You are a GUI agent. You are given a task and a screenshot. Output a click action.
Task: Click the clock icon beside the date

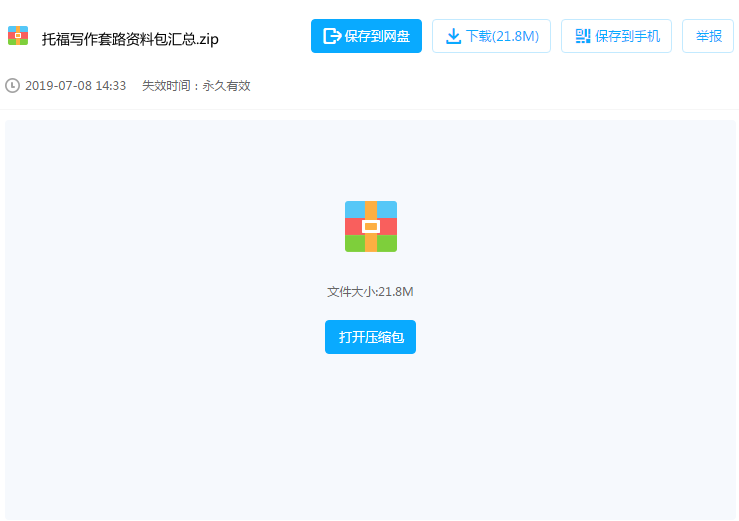pyautogui.click(x=12, y=86)
